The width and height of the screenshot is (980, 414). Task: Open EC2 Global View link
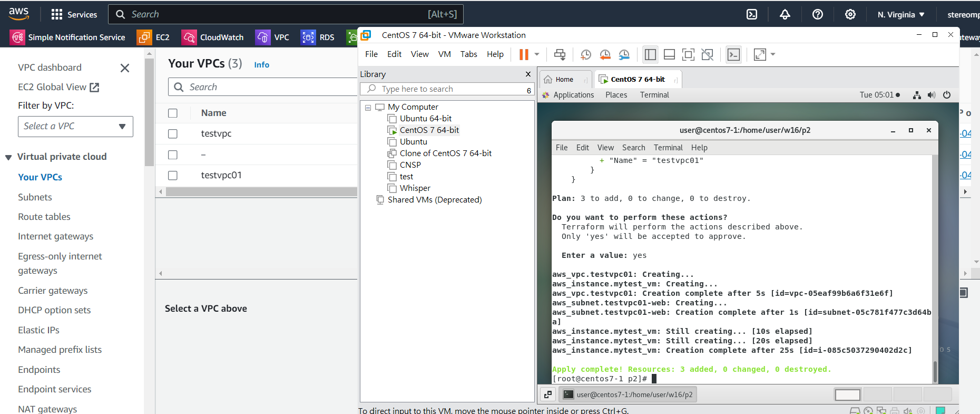(x=58, y=88)
